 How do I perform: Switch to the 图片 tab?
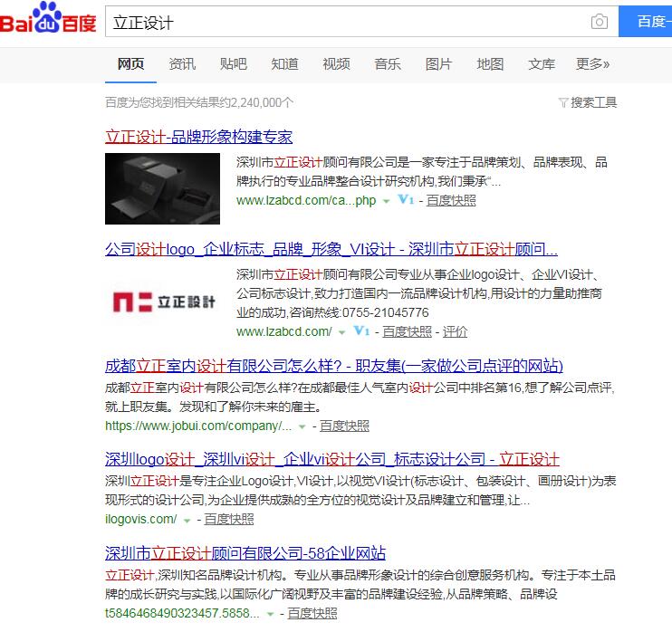pos(438,63)
